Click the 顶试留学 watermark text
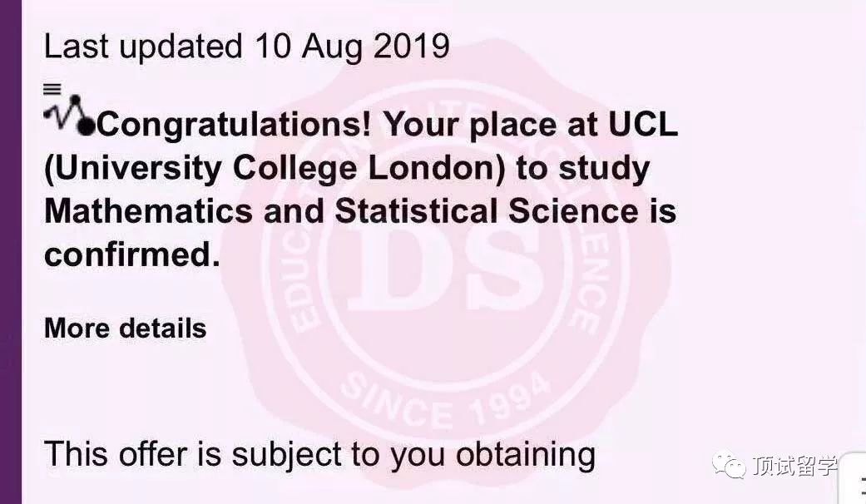 (794, 467)
